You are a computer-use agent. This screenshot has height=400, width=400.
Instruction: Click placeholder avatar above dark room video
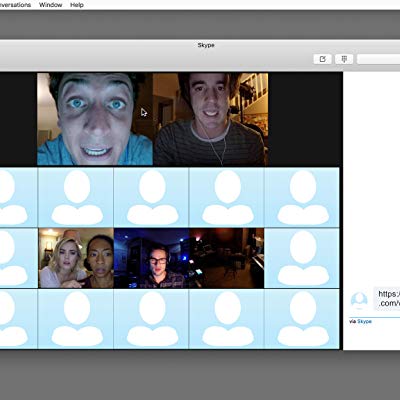(x=227, y=197)
